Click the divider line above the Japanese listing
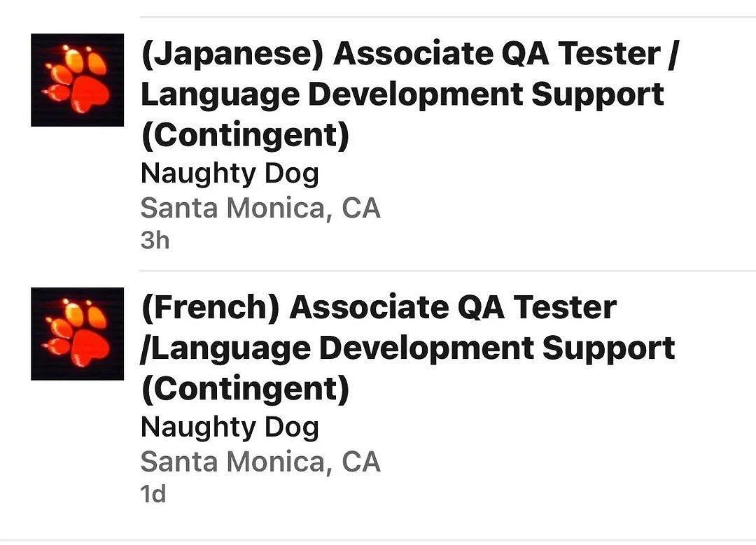The image size is (756, 545). click(448, 17)
